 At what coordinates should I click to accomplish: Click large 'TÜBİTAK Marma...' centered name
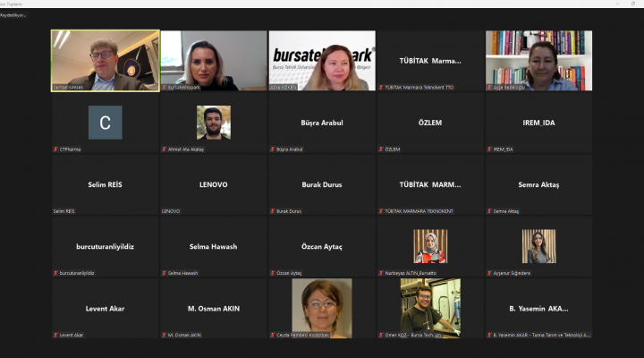click(x=430, y=61)
